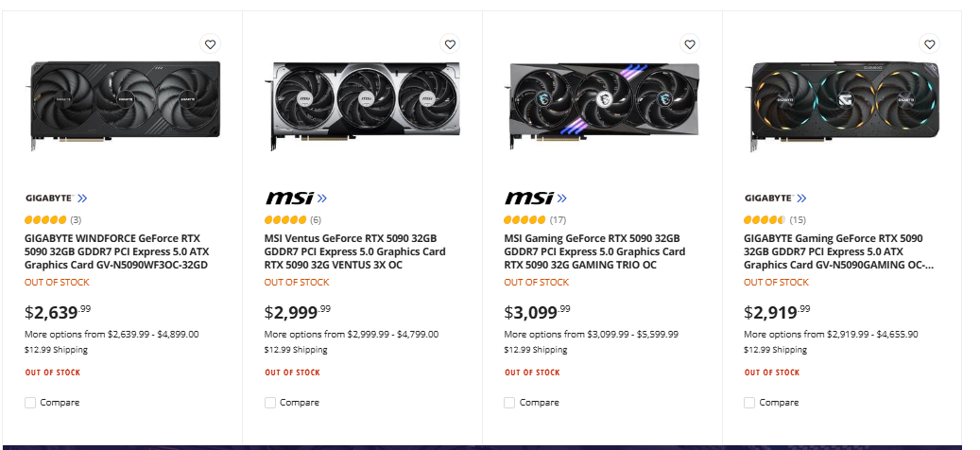The width and height of the screenshot is (980, 450).
Task: Check Compare box for GIGABYTE WINDFORCE card
Action: 30,403
